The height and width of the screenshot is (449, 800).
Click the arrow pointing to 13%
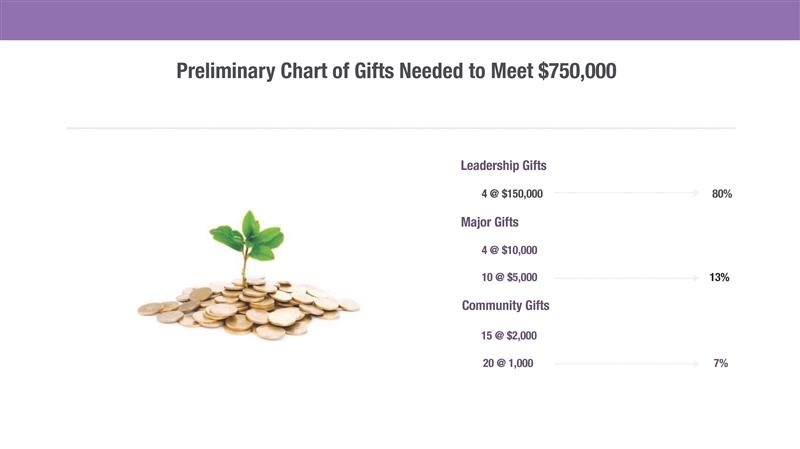coord(626,278)
